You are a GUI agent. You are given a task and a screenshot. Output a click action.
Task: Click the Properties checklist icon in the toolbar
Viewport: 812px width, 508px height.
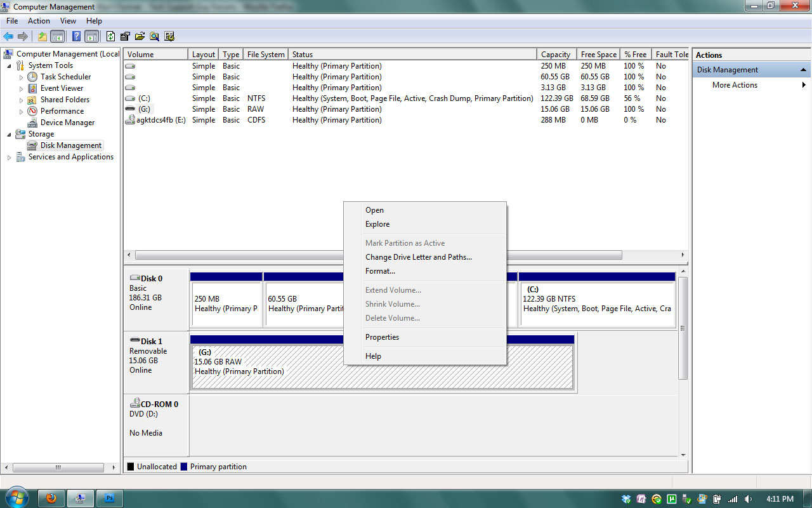pos(126,36)
